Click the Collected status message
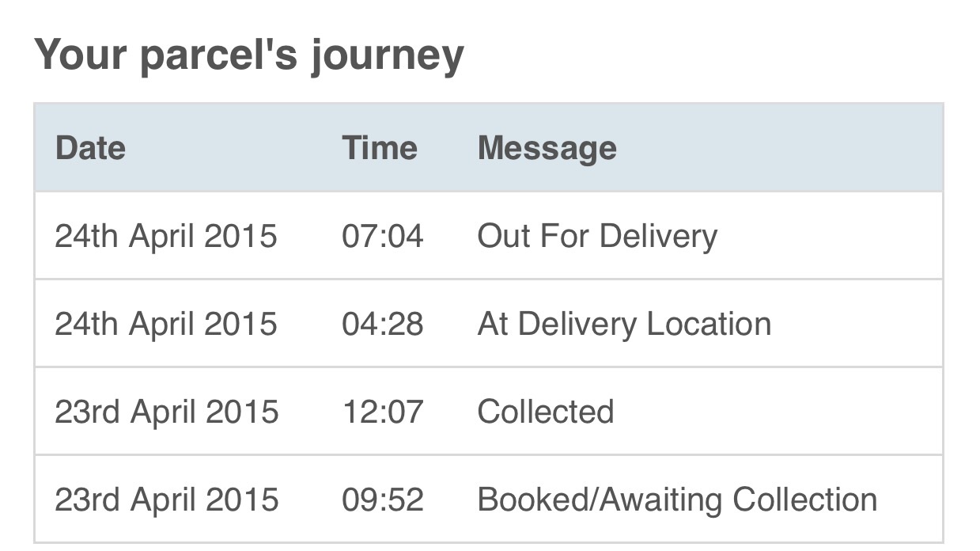 [546, 412]
